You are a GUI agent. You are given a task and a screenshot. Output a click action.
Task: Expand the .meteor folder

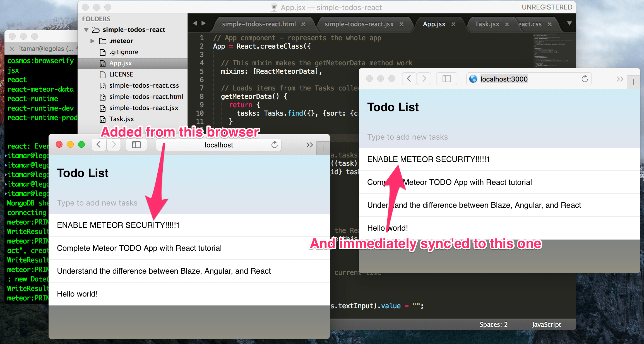(x=92, y=41)
